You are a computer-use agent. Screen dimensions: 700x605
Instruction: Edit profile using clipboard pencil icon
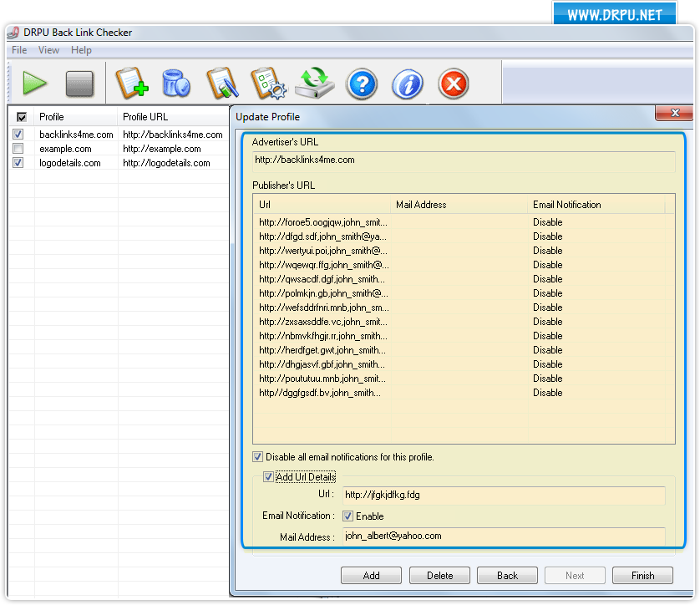point(222,83)
